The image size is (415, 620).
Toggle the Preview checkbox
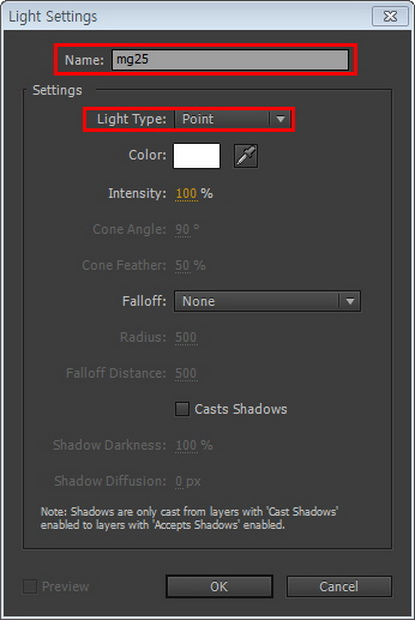30,586
